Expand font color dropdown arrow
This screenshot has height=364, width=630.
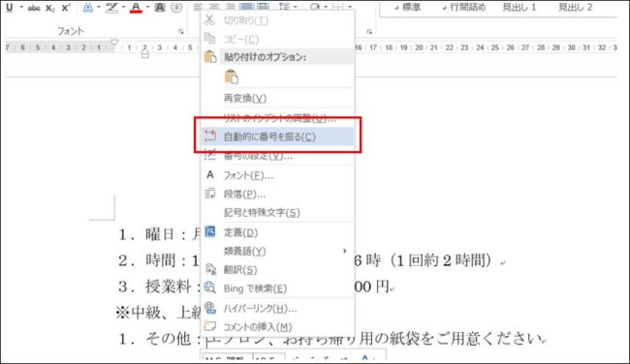coord(147,7)
